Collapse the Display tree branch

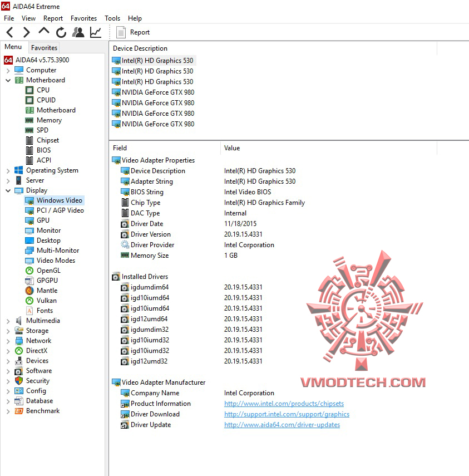(x=8, y=190)
